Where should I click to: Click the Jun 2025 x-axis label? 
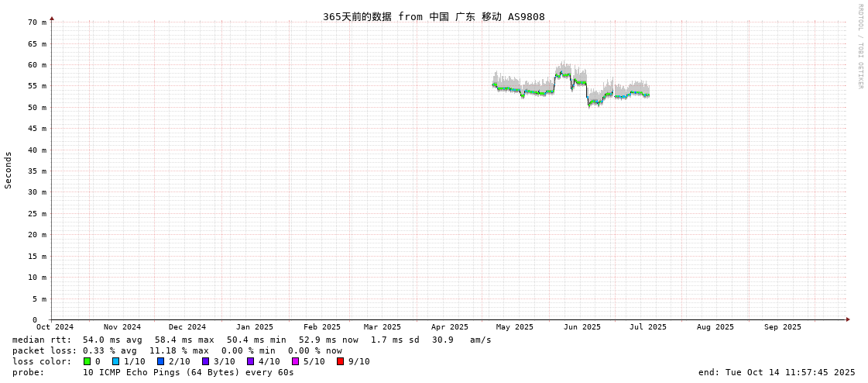tap(582, 327)
